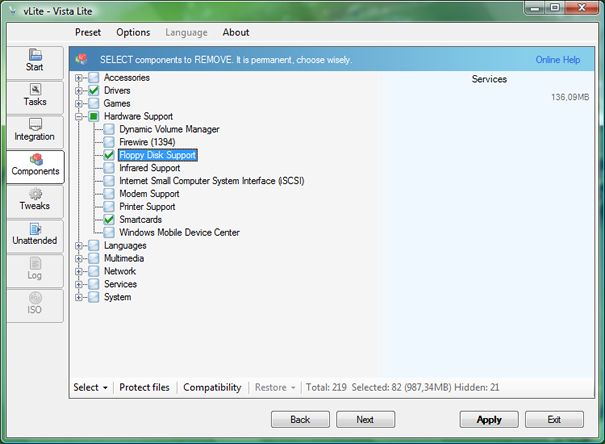
Task: Check Windows Mobile Device Center box
Action: (x=109, y=233)
